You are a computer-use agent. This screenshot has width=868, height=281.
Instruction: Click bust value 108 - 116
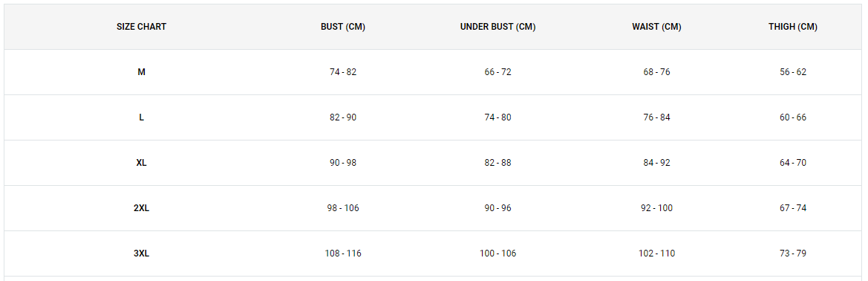coord(342,253)
